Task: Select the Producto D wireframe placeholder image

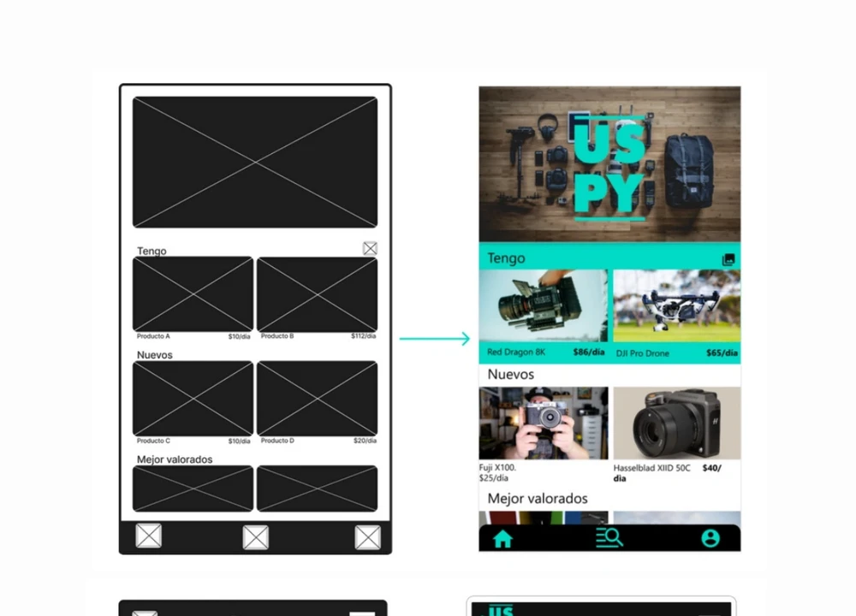Action: (318, 398)
